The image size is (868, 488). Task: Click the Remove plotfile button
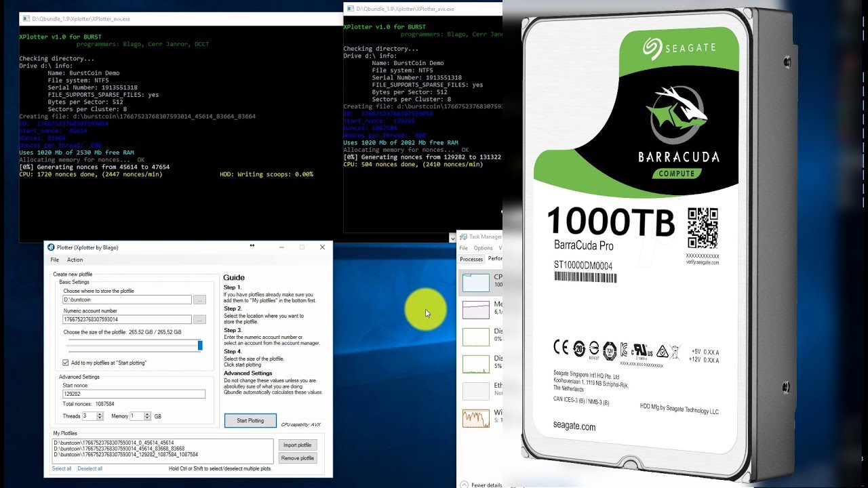[297, 458]
